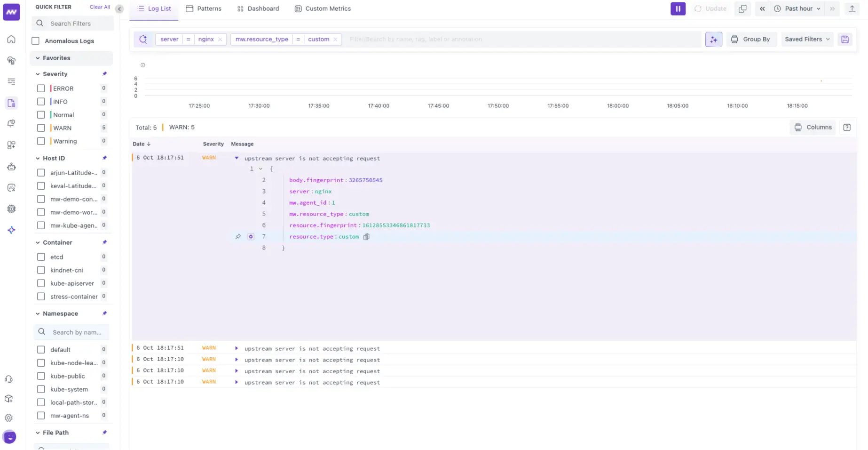The width and height of the screenshot is (868, 450).
Task: Enable the WARN severity checkbox
Action: 41,128
